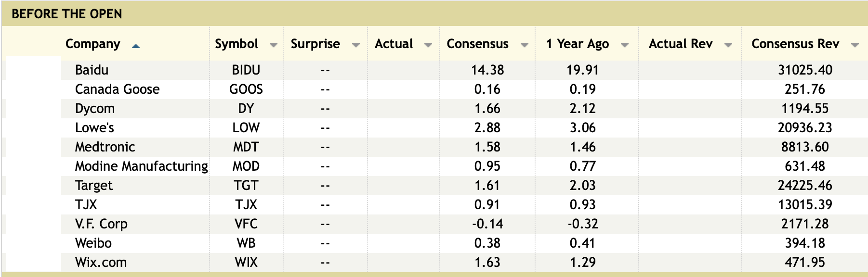The width and height of the screenshot is (868, 277).
Task: Open the Canada Goose company link
Action: [117, 89]
